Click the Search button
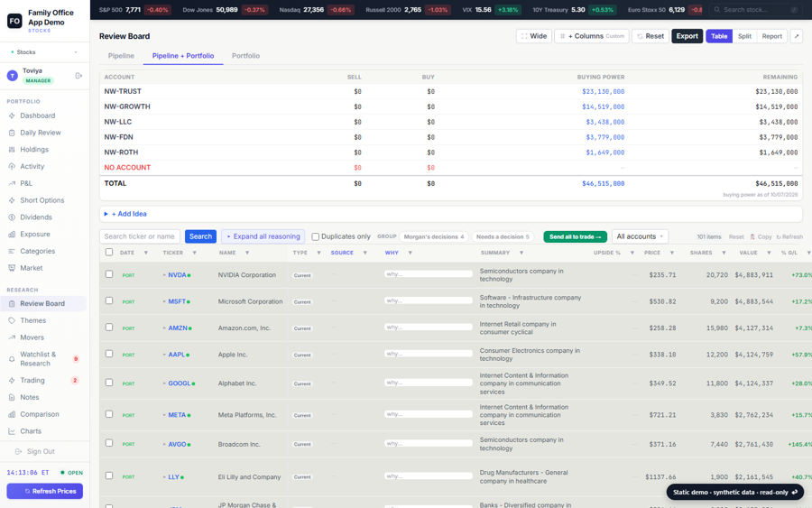812x508 pixels. [x=200, y=236]
